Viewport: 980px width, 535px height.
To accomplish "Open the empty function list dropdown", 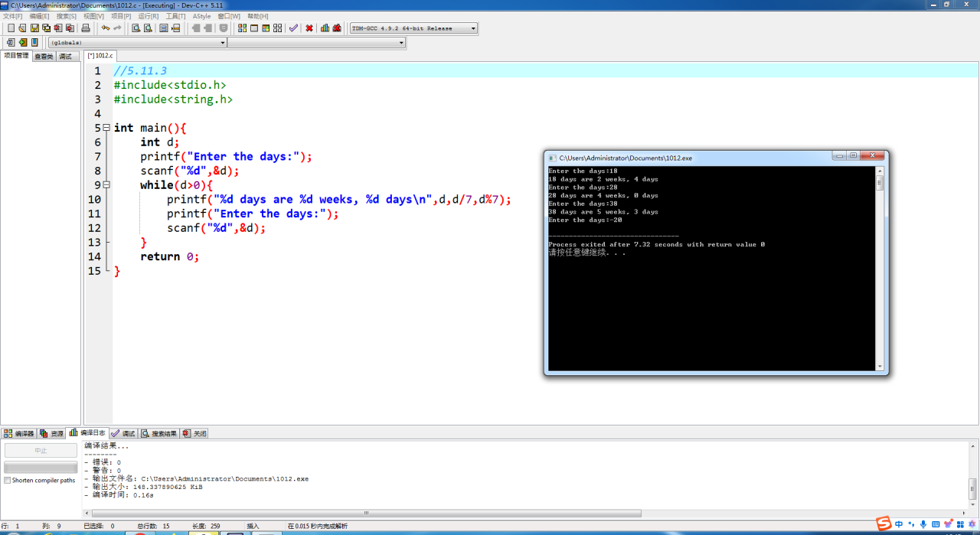I will 316,43.
